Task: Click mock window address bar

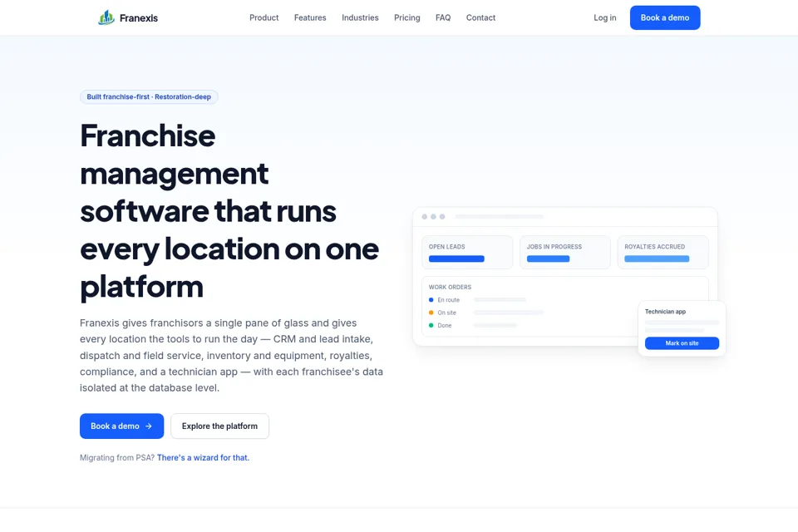Action: 500,216
